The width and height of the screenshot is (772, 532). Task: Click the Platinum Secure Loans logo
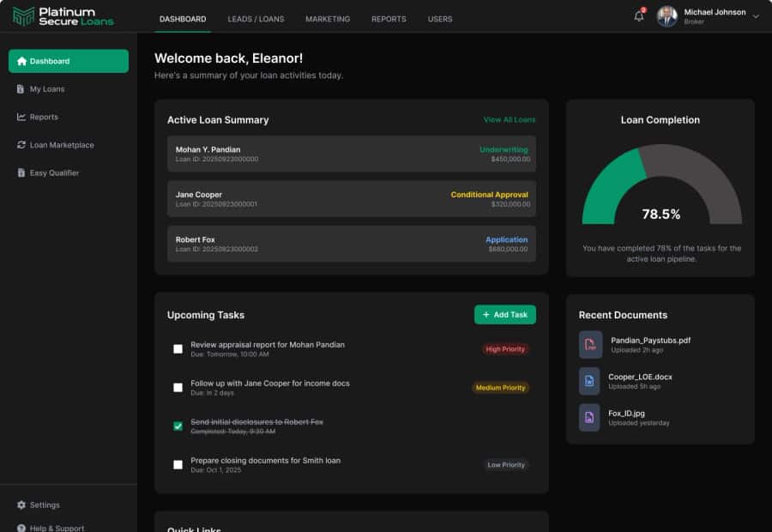(63, 16)
